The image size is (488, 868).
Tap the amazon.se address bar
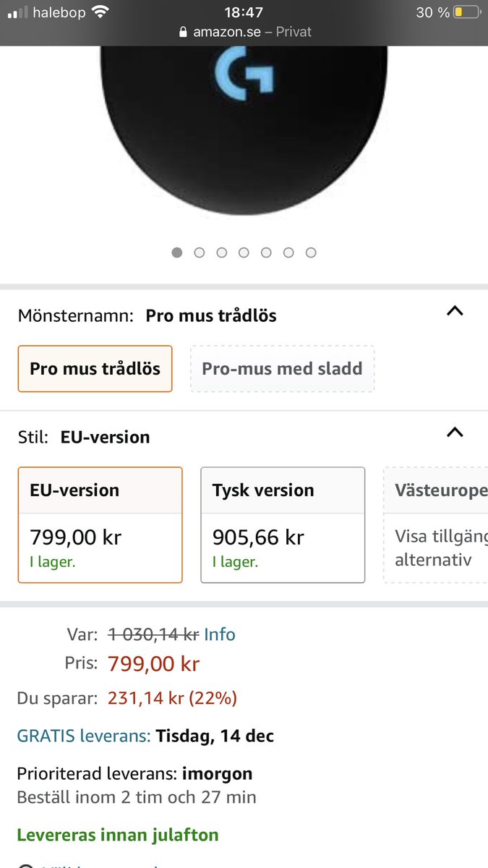[x=244, y=33]
